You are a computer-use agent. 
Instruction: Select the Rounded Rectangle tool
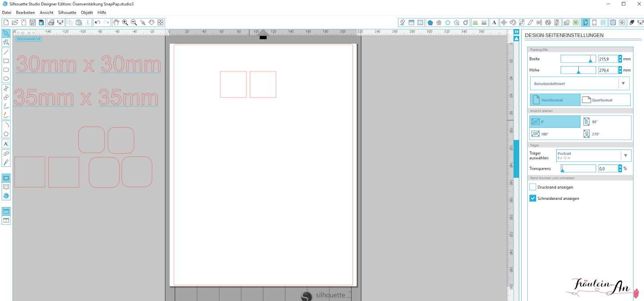coord(6,70)
